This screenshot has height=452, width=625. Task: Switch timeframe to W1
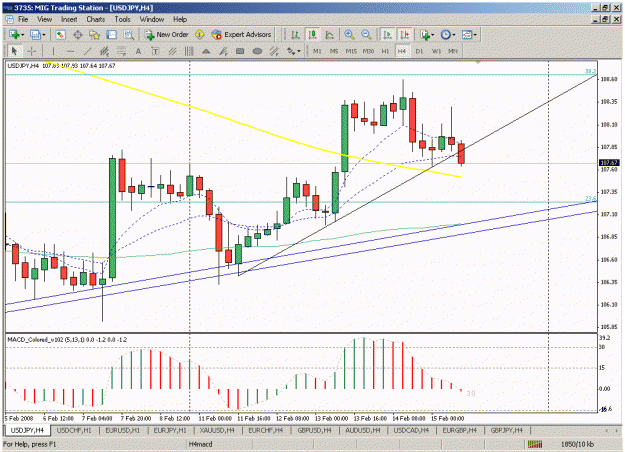[436, 51]
